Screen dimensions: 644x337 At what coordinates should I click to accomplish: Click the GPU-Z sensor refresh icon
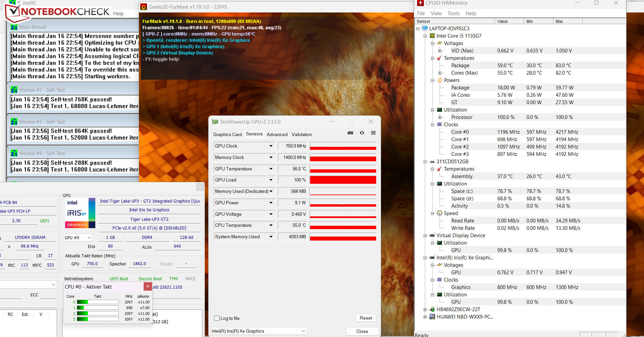tap(362, 133)
